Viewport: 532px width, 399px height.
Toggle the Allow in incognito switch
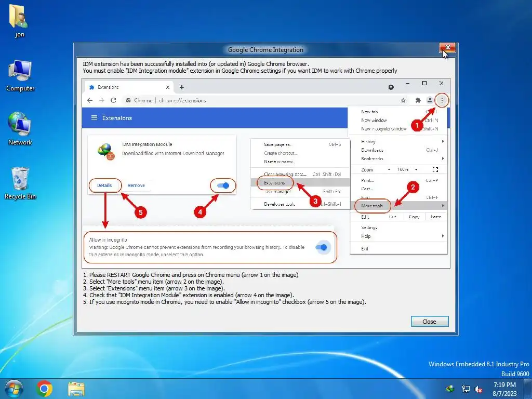tap(321, 247)
